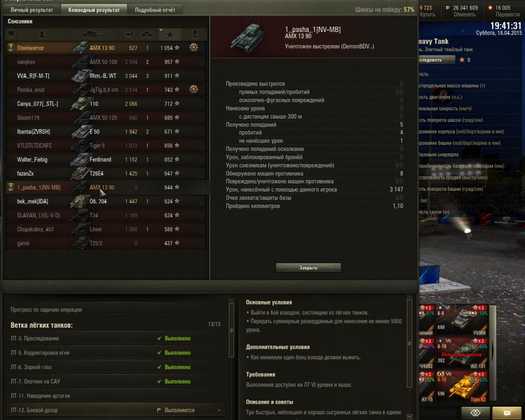Click Купить gold link in header
This screenshot has height=420, width=525.
click(427, 14)
